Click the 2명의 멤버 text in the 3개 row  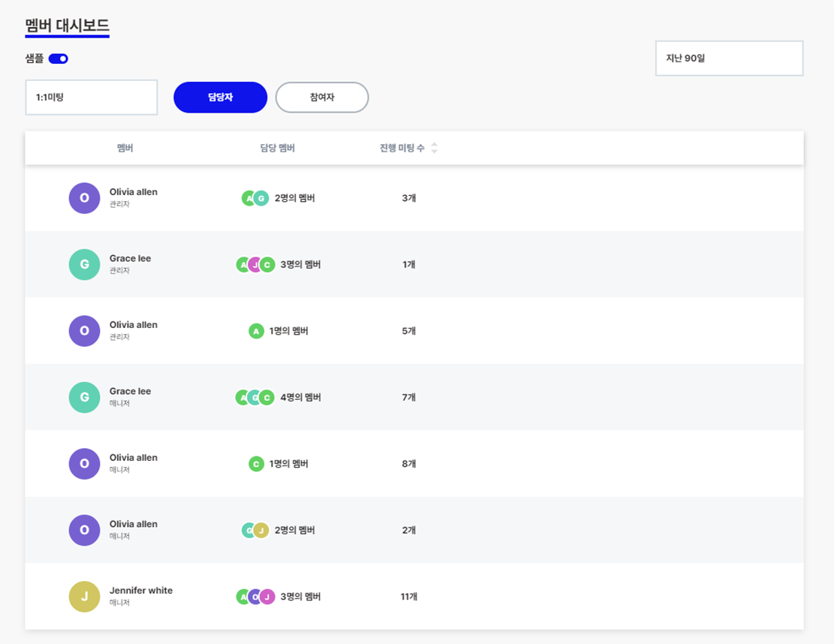point(295,198)
